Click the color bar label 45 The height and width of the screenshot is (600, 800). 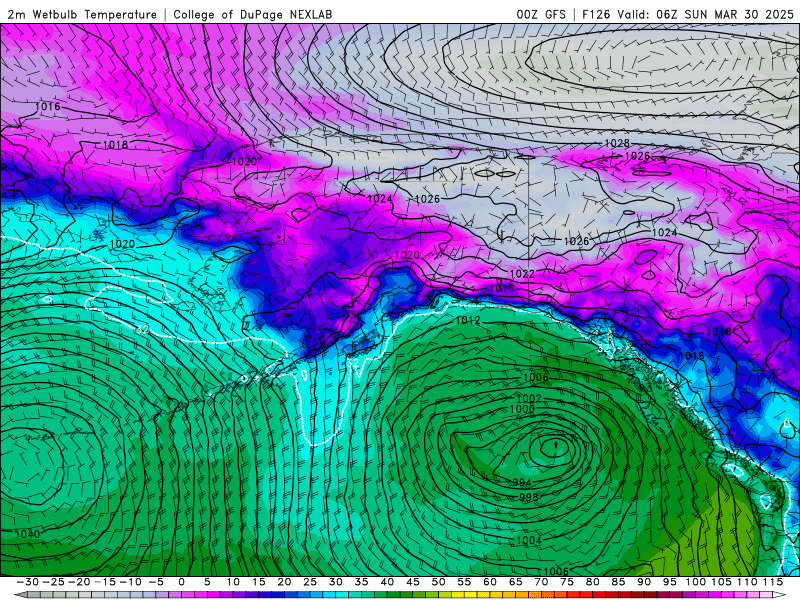[413, 582]
